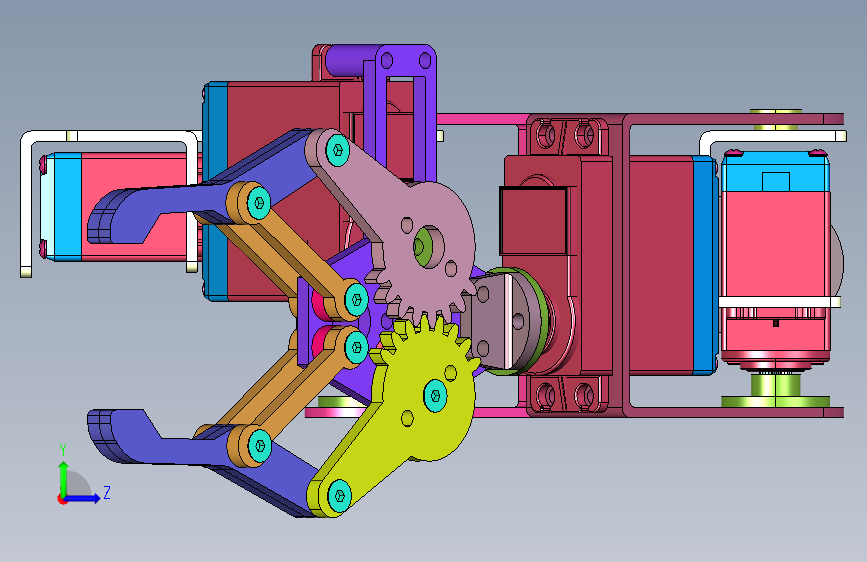
Task: Click the "Z" axis label
Action: pos(107,492)
